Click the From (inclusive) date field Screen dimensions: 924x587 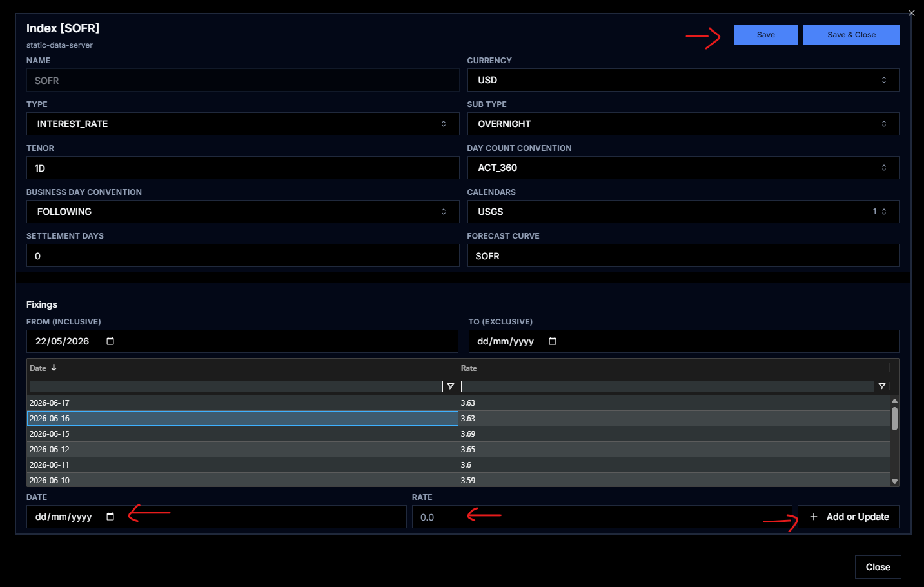click(242, 341)
